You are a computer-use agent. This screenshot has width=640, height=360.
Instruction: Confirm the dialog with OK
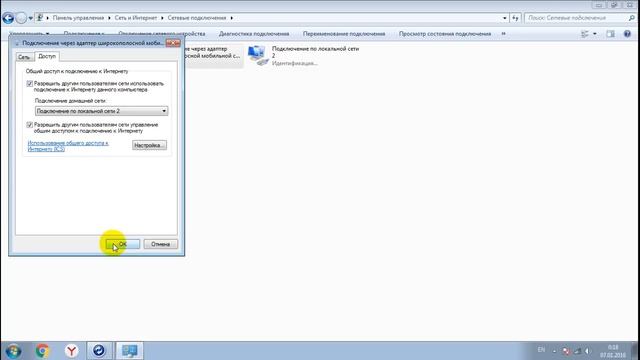[123, 244]
